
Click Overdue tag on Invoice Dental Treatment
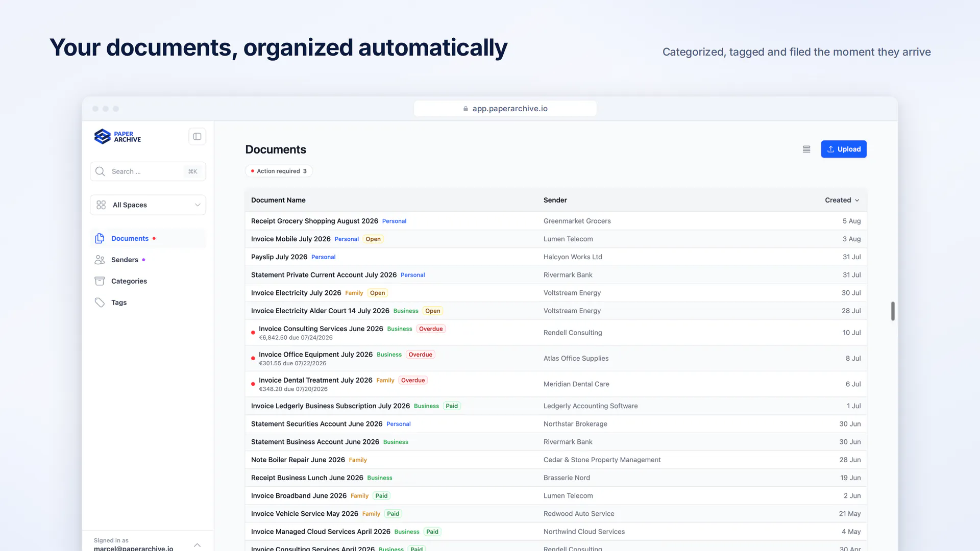point(413,381)
